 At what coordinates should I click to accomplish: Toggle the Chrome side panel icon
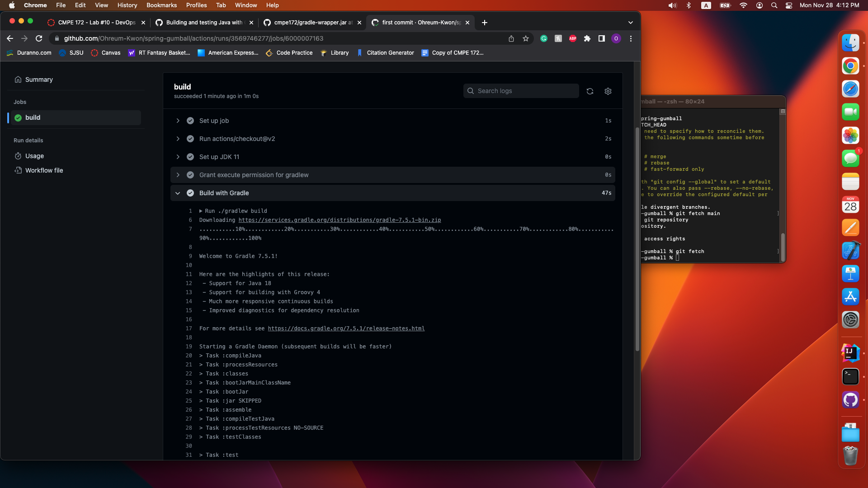[x=602, y=39]
